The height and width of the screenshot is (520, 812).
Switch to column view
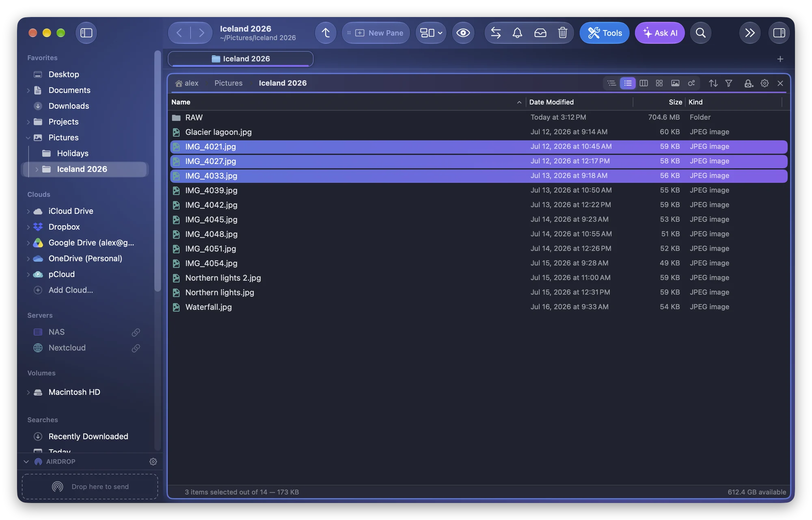click(x=644, y=83)
